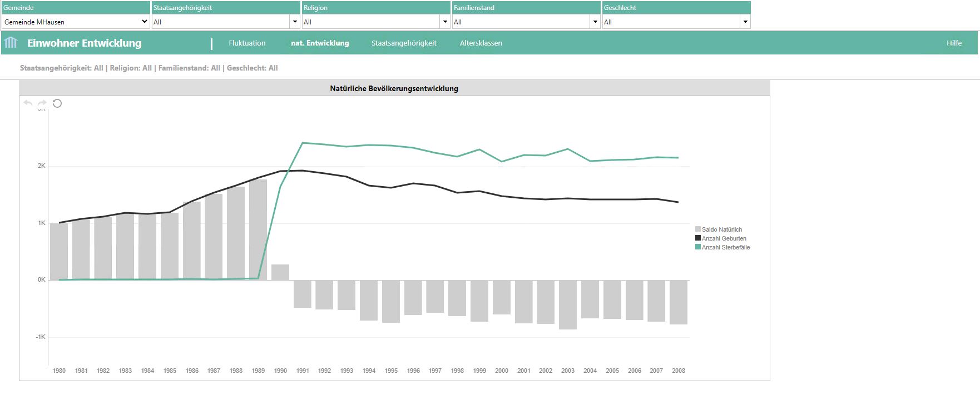Image resolution: width=980 pixels, height=420 pixels.
Task: Open the Gemeinde dropdown
Action: (x=76, y=22)
